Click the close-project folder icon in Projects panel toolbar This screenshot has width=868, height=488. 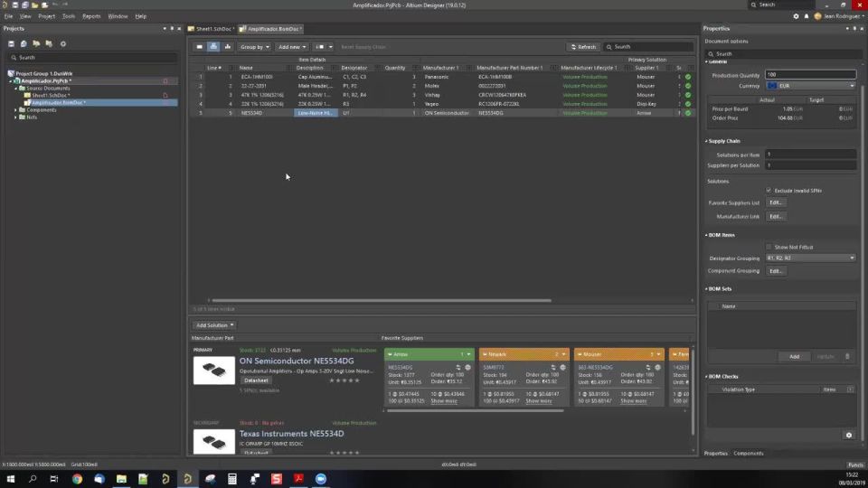49,43
